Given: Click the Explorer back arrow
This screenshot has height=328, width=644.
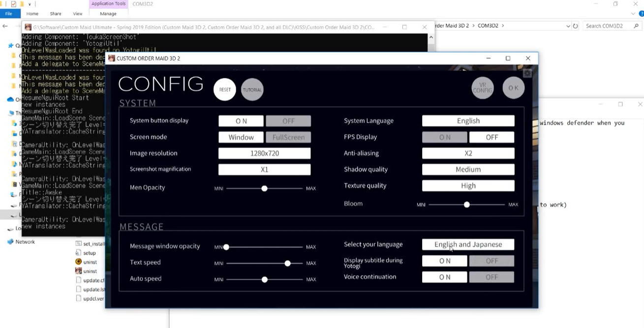Looking at the screenshot, I should click(x=5, y=26).
